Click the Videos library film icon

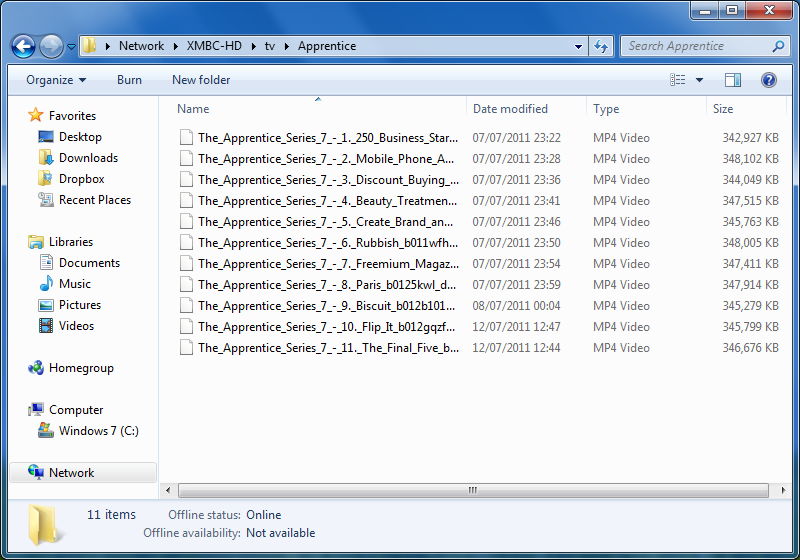46,325
